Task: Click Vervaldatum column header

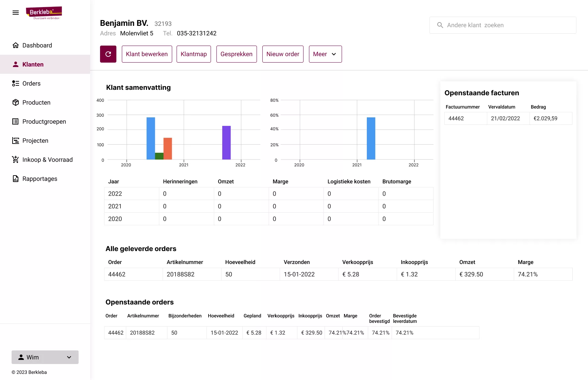Action: (502, 107)
